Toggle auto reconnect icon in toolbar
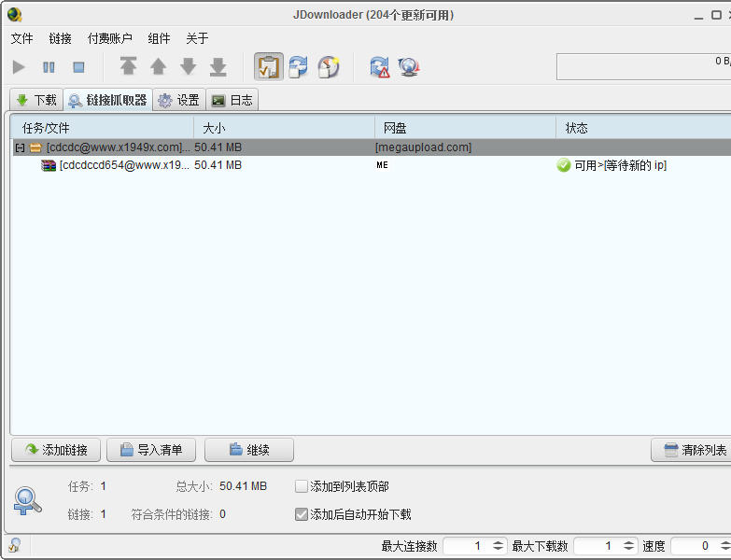The width and height of the screenshot is (731, 560). point(299,66)
